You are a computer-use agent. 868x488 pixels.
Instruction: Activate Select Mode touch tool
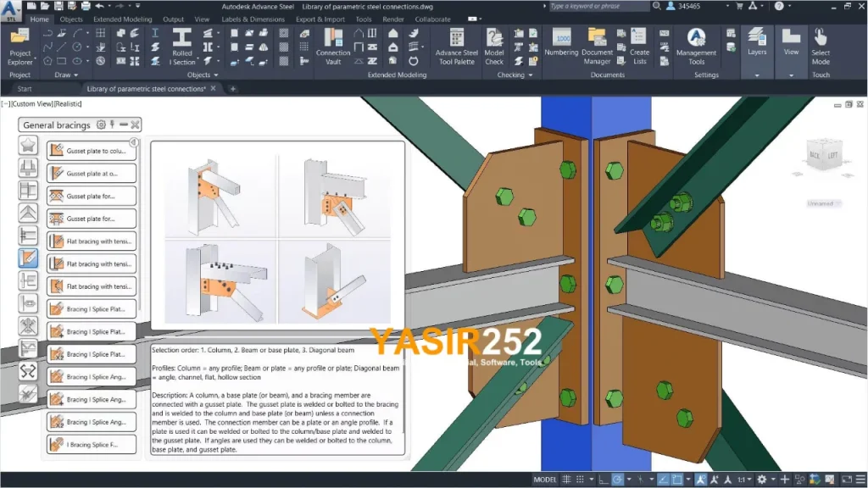pyautogui.click(x=821, y=47)
